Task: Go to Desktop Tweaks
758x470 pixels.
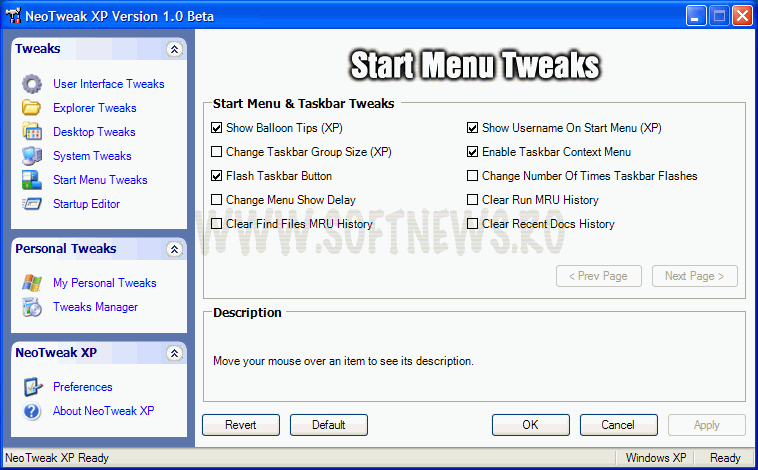Action: point(94,132)
